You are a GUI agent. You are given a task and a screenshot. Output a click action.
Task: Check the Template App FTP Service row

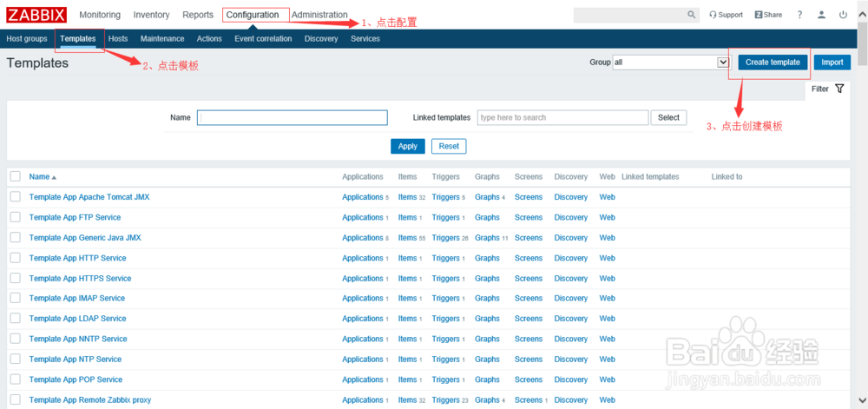coord(16,217)
